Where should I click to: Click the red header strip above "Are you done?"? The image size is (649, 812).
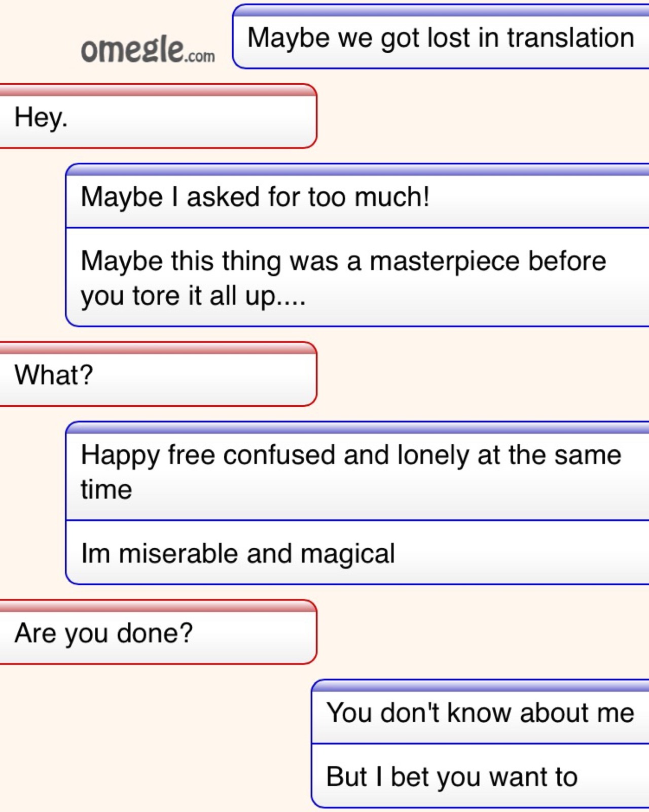tap(157, 606)
